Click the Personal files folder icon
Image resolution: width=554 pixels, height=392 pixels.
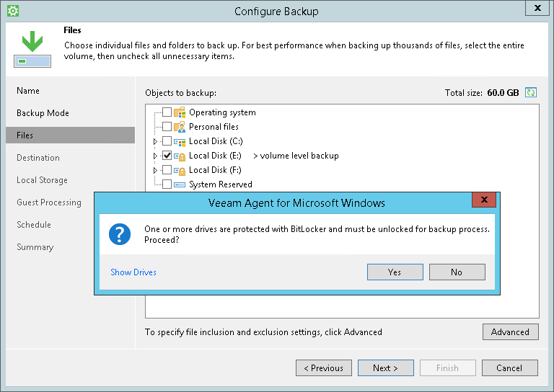(180, 127)
